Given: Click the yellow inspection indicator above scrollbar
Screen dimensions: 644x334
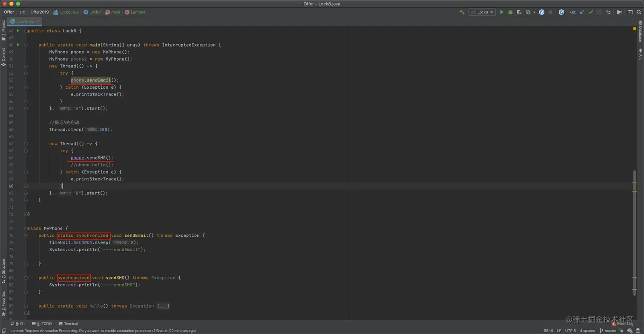Looking at the screenshot, I should pos(634,29).
